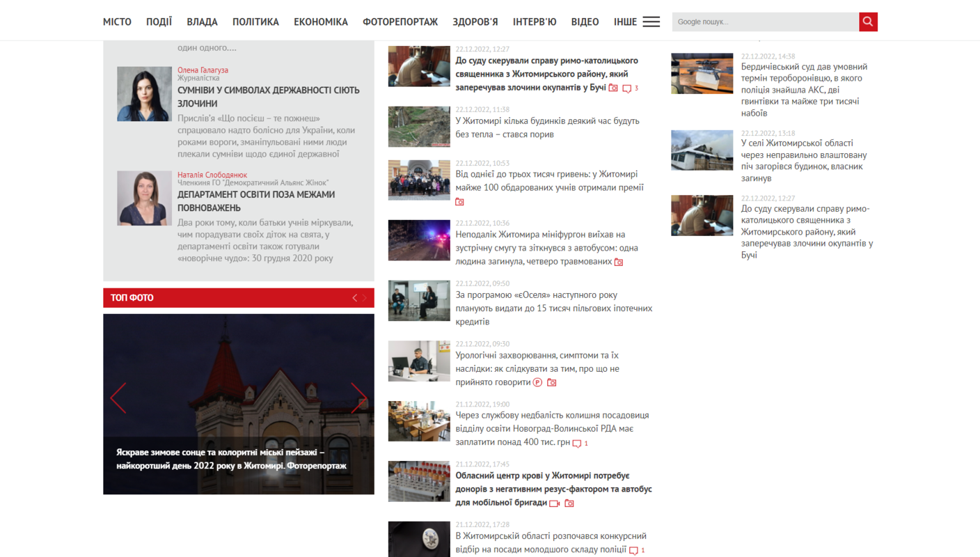
Task: Click timestamp '22.12.2022, 09:50' in news list
Action: pos(482,284)
